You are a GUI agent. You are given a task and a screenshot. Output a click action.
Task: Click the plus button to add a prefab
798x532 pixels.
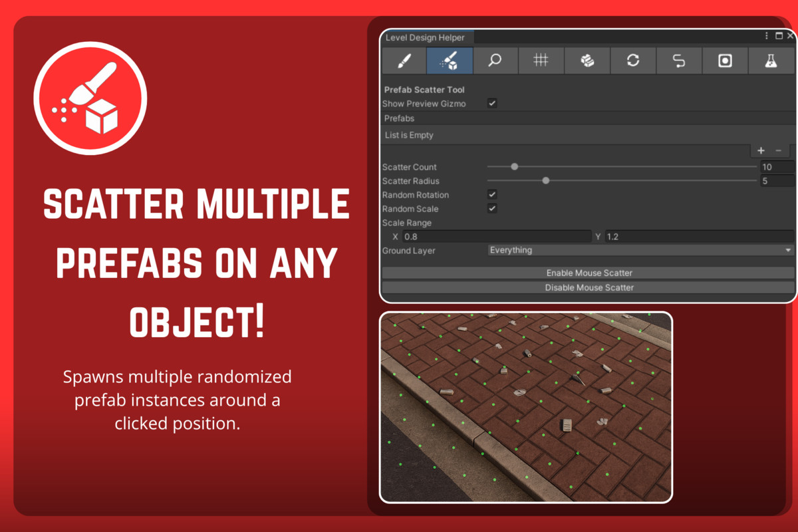coord(760,150)
